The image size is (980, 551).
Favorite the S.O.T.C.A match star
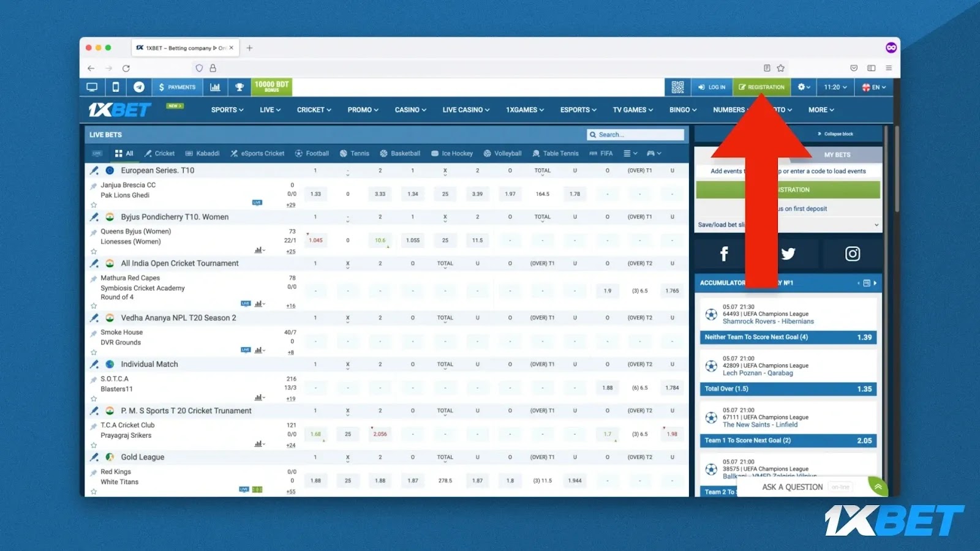point(94,399)
